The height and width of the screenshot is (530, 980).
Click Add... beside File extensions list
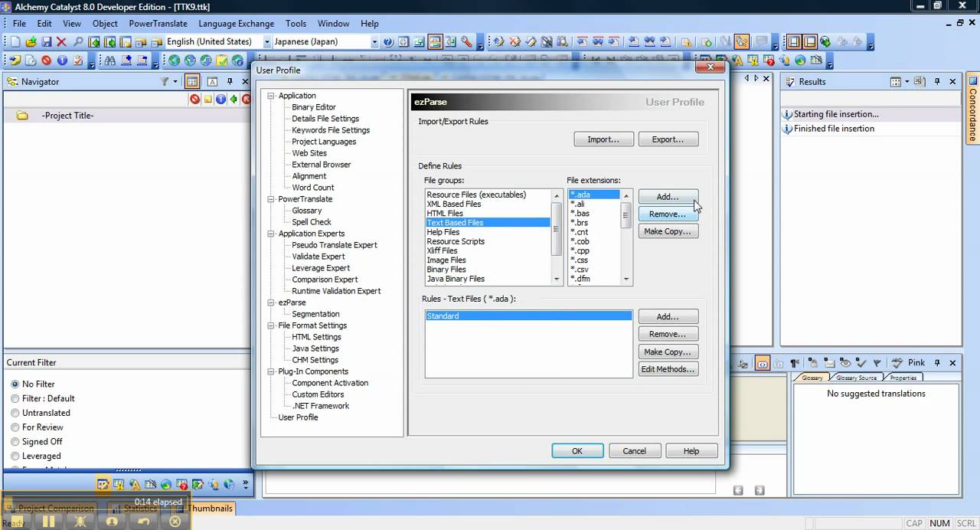(668, 197)
